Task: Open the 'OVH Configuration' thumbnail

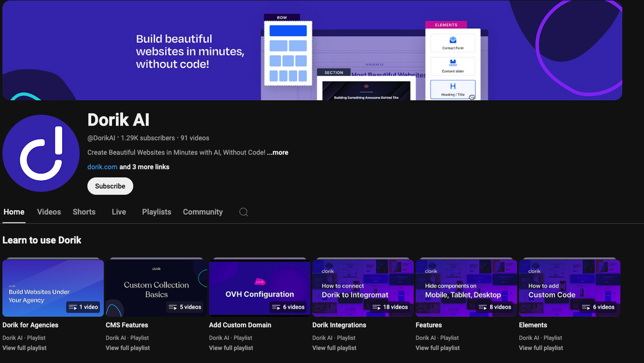Action: click(260, 288)
